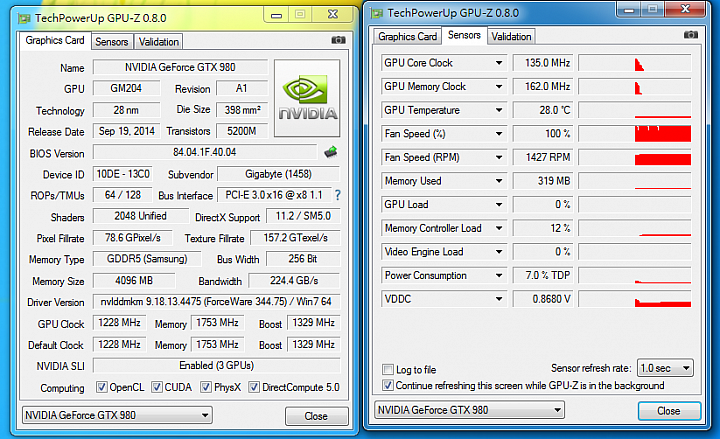The height and width of the screenshot is (439, 720).
Task: Switch to Sensors tab in left window
Action: coord(112,42)
